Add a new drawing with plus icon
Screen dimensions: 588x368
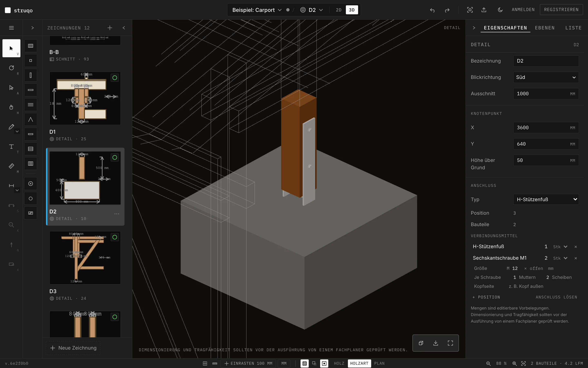[x=110, y=28]
